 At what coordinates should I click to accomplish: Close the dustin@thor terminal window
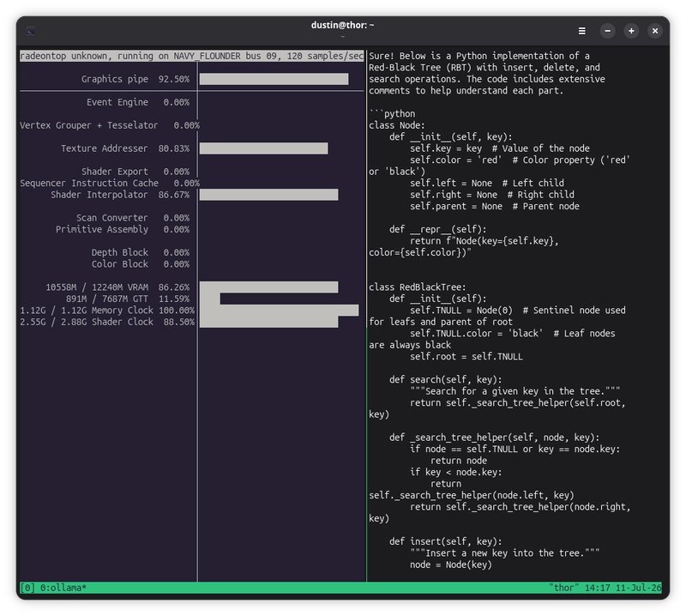click(x=655, y=31)
